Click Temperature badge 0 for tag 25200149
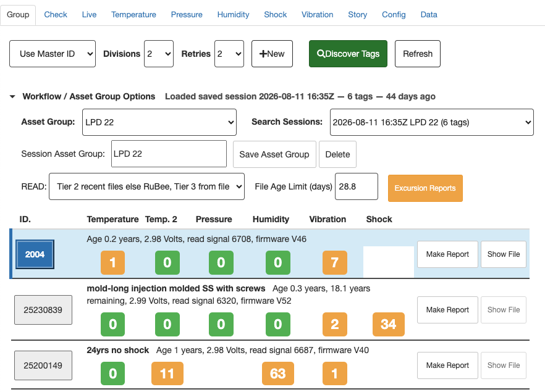The width and height of the screenshot is (545, 392). tap(112, 373)
